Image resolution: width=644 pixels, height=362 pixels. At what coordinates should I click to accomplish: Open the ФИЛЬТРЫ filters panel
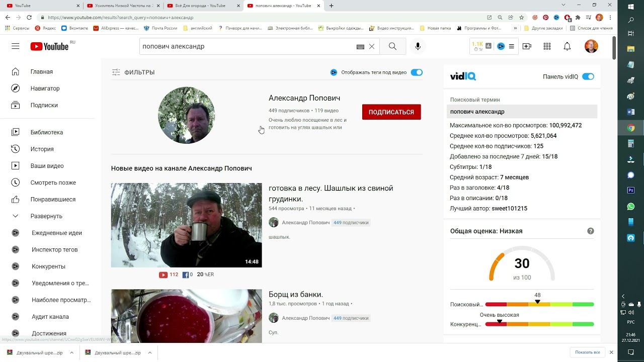[133, 72]
